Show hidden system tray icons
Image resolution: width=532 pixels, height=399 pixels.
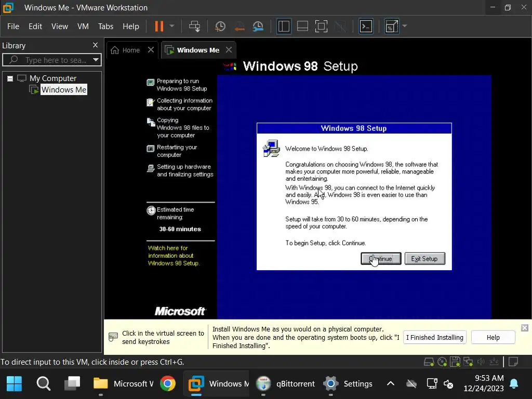click(x=391, y=384)
